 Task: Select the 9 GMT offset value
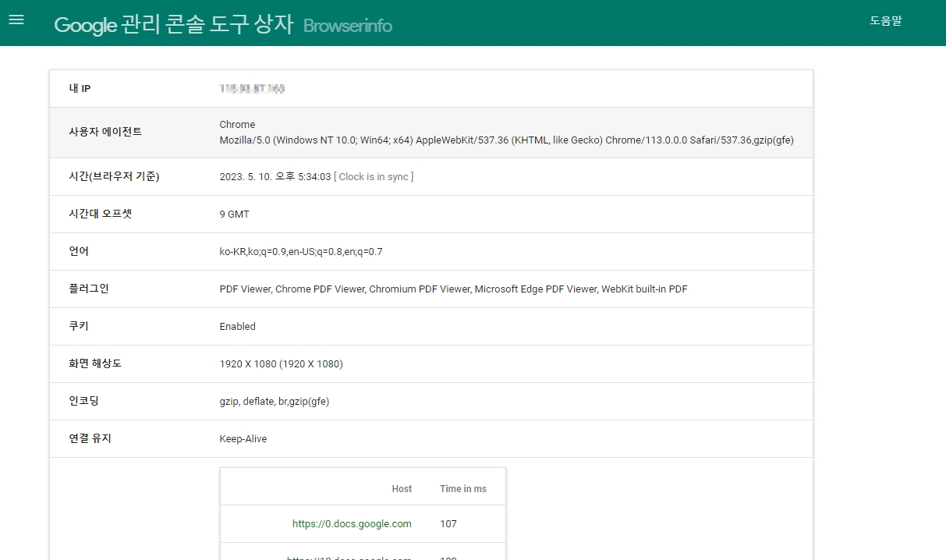point(235,214)
